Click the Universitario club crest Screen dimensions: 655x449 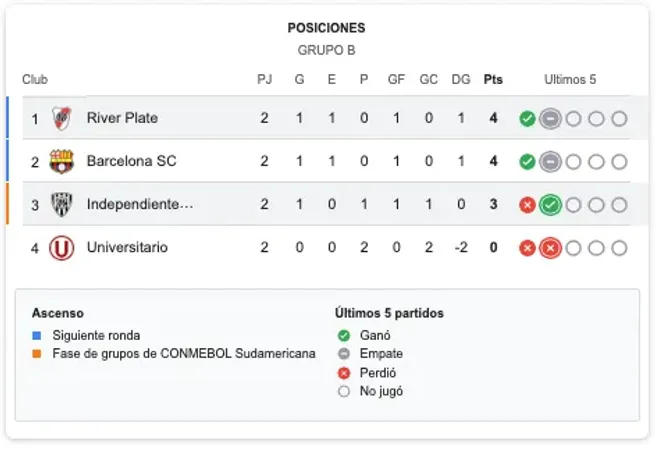pos(62,248)
